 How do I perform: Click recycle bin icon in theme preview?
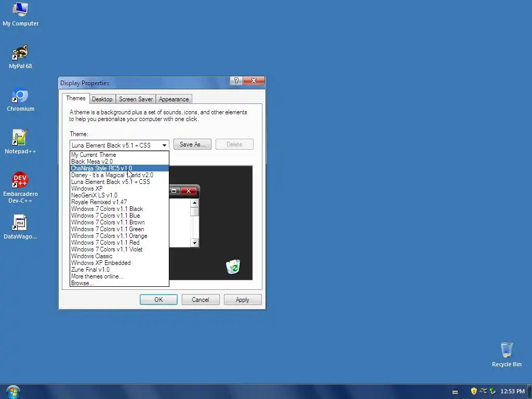pyautogui.click(x=233, y=267)
